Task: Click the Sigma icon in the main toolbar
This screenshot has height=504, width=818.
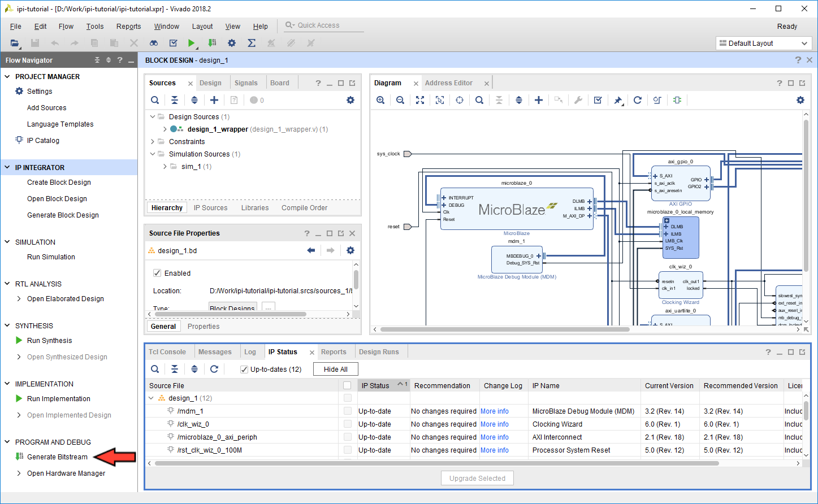Action: click(252, 43)
